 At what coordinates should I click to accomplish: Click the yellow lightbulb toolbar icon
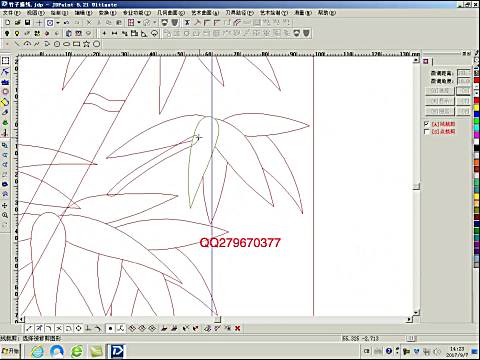click(17, 33)
